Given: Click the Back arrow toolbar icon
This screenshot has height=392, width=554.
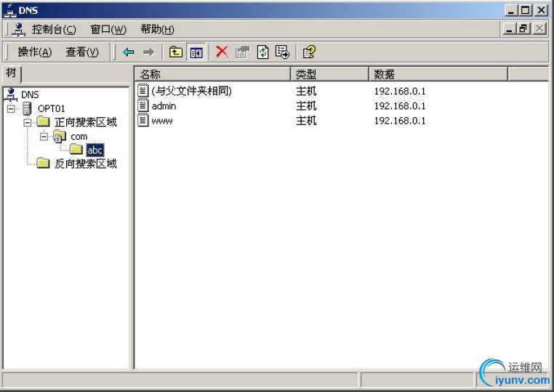Looking at the screenshot, I should pyautogui.click(x=129, y=52).
